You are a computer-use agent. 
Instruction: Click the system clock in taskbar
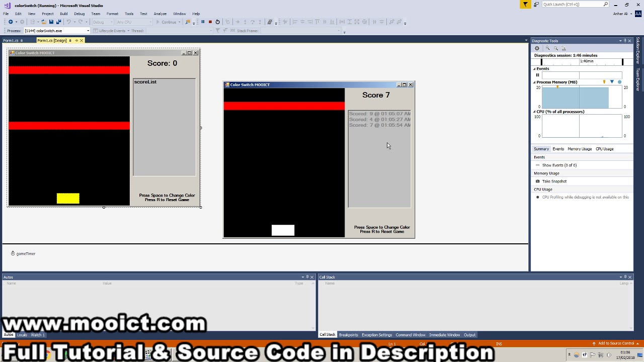626,355
